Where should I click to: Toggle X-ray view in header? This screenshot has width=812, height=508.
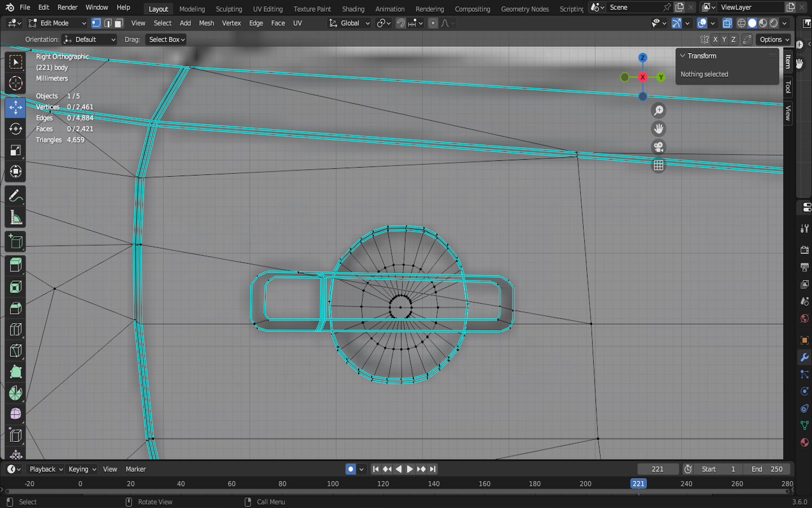pos(727,23)
